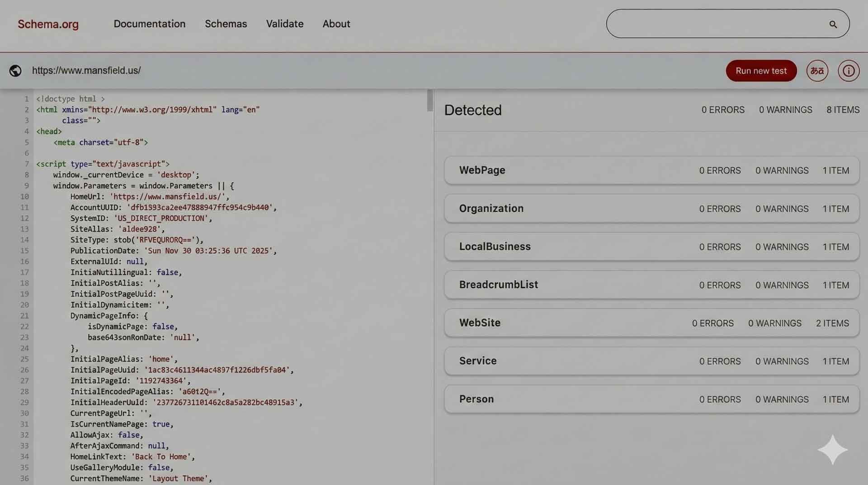
Task: Click the AccountUUID code line
Action: [x=173, y=208]
